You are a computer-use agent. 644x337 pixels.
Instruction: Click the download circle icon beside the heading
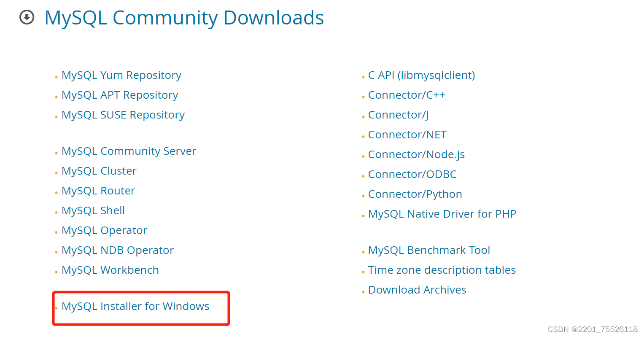[27, 17]
